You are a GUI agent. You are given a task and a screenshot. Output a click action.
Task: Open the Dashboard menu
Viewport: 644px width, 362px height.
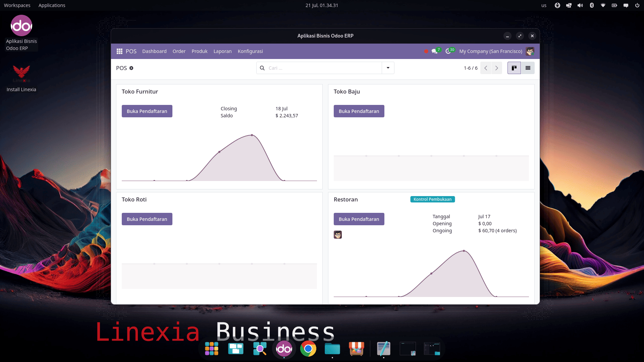[154, 51]
